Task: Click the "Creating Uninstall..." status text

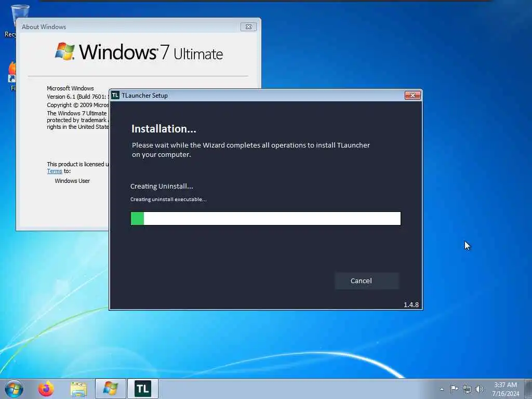Action: coord(162,187)
